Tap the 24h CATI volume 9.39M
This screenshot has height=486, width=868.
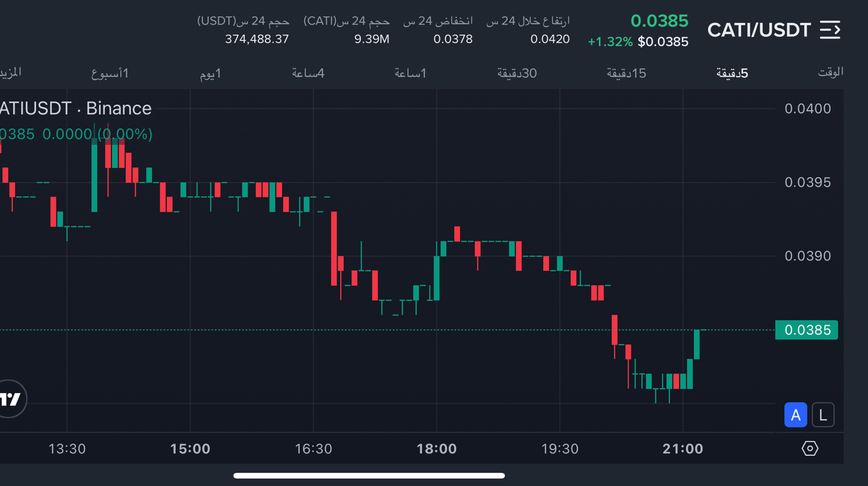click(x=371, y=39)
